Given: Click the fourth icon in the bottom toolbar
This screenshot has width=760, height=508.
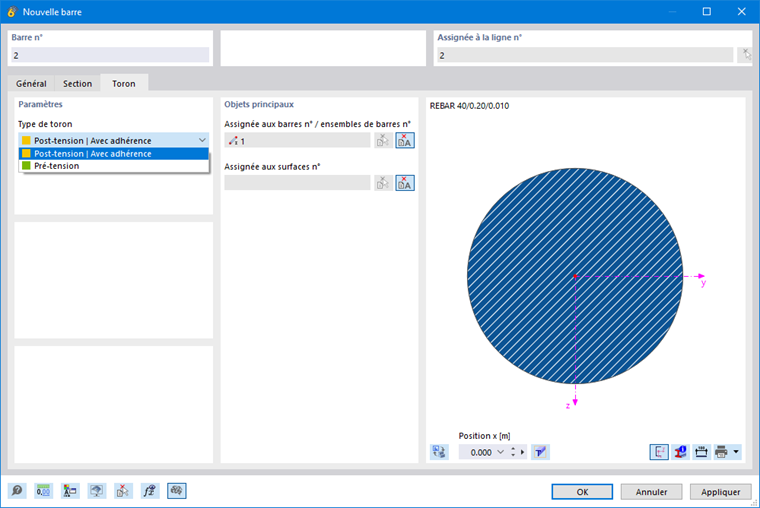Looking at the screenshot, I should pyautogui.click(x=96, y=491).
